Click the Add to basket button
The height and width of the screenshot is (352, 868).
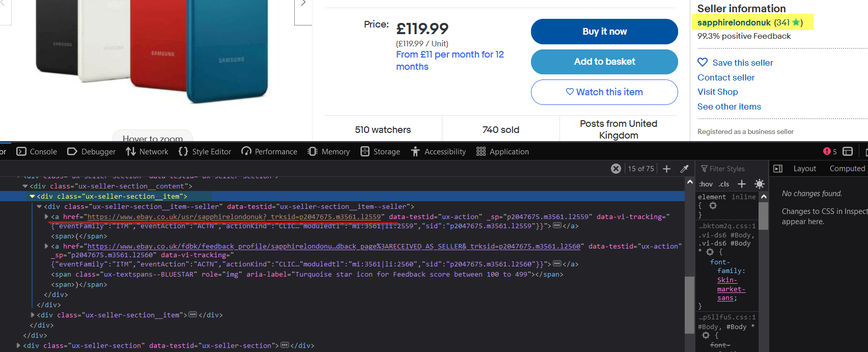[x=604, y=62]
